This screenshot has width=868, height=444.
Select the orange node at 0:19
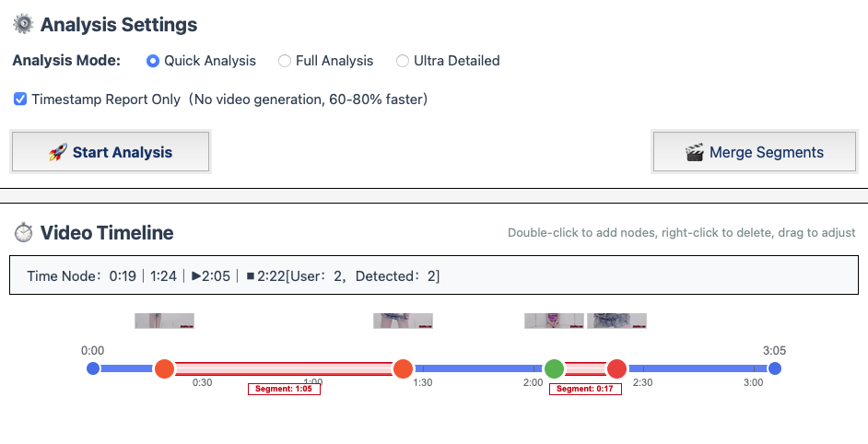(164, 369)
